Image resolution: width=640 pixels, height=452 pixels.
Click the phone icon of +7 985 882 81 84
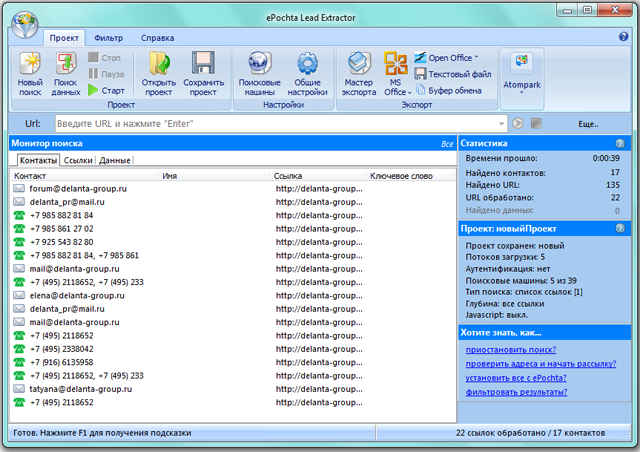click(x=19, y=215)
